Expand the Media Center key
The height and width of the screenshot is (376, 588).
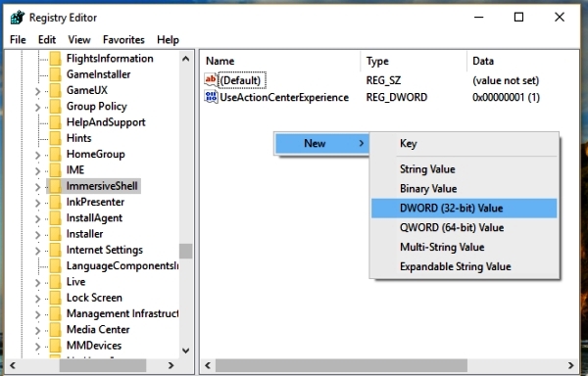pyautogui.click(x=37, y=330)
